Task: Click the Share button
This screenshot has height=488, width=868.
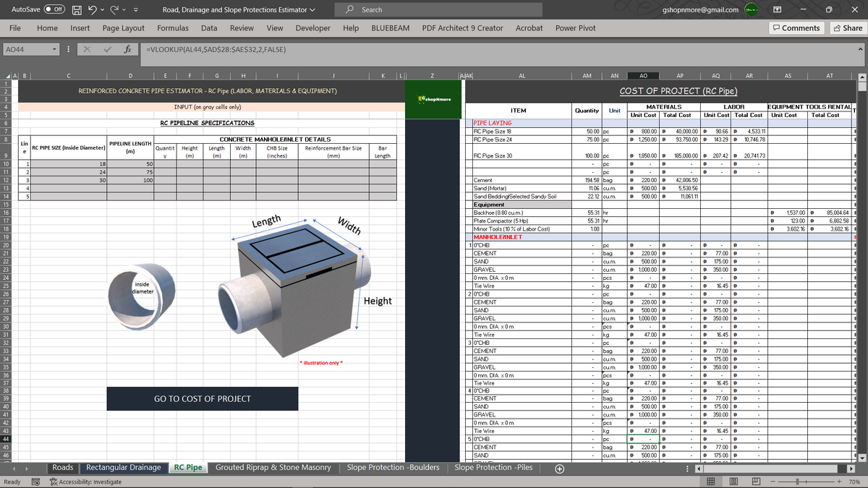Action: point(848,28)
